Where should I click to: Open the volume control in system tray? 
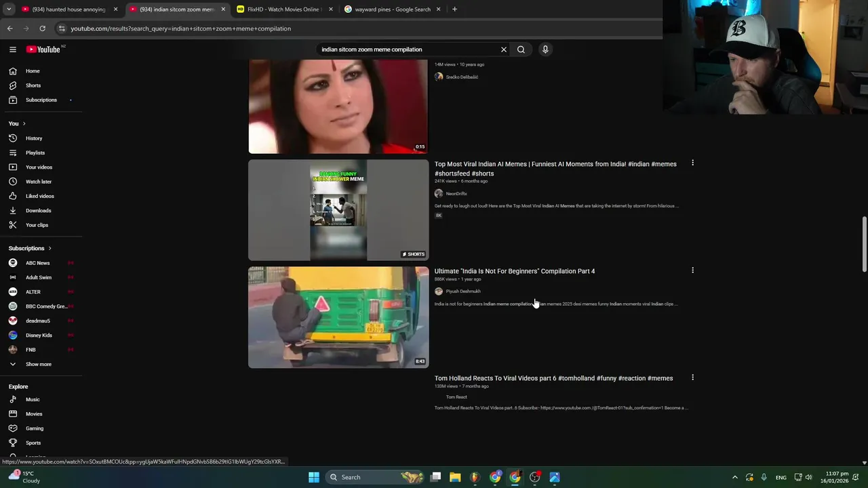[x=808, y=477]
